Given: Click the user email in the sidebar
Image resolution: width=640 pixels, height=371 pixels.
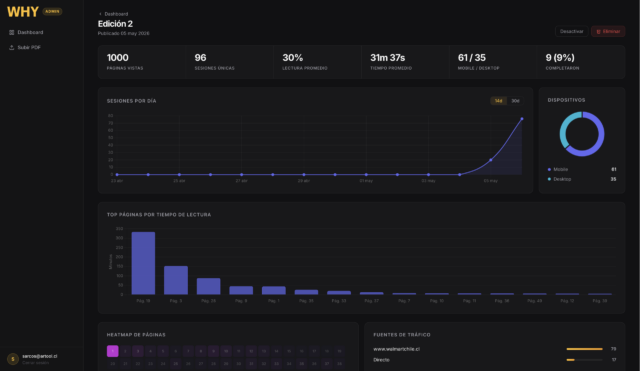Looking at the screenshot, I should click(x=40, y=356).
